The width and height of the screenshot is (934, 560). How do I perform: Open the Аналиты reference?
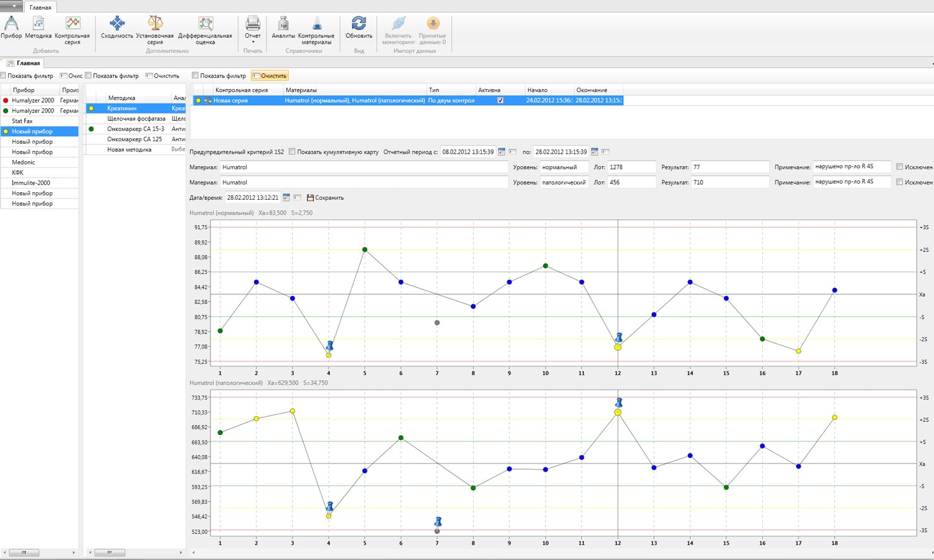tap(283, 24)
